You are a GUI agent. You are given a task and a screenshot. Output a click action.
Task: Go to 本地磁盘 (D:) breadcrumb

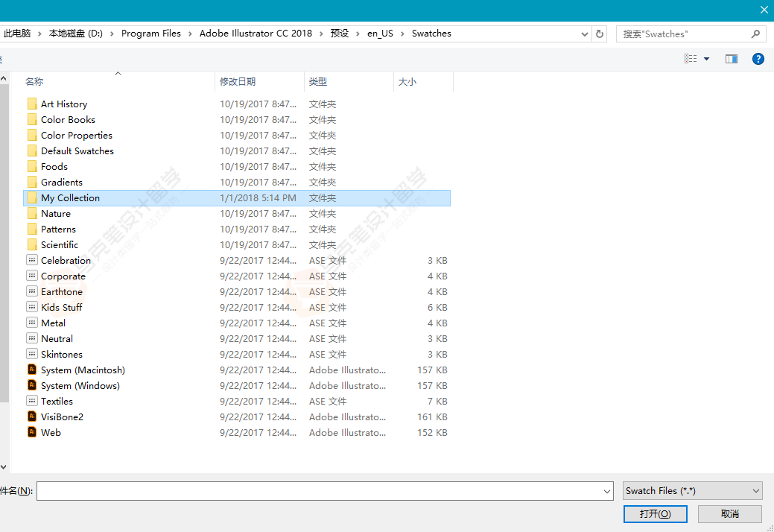(x=75, y=34)
